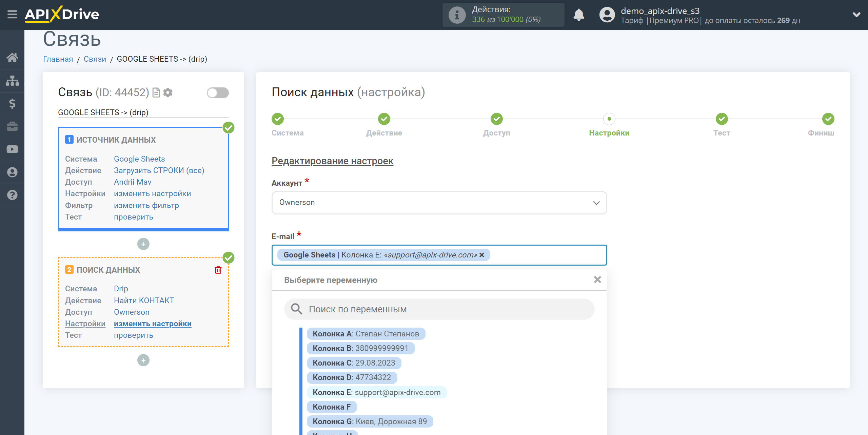This screenshot has height=435, width=868.
Task: Go to the Доступ step
Action: pos(497,119)
